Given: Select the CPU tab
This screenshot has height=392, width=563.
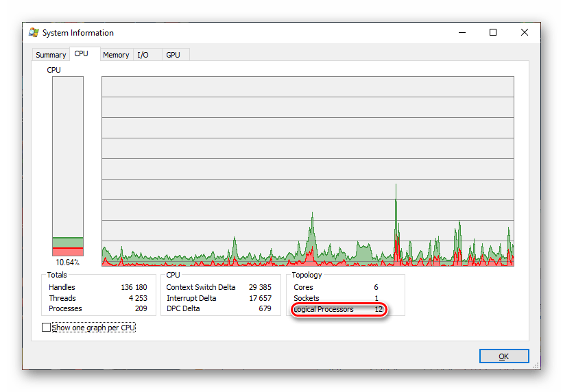Looking at the screenshot, I should tap(81, 54).
